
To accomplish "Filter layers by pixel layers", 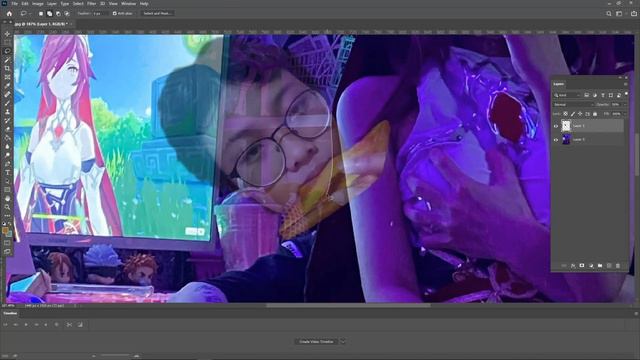I will (x=587, y=95).
